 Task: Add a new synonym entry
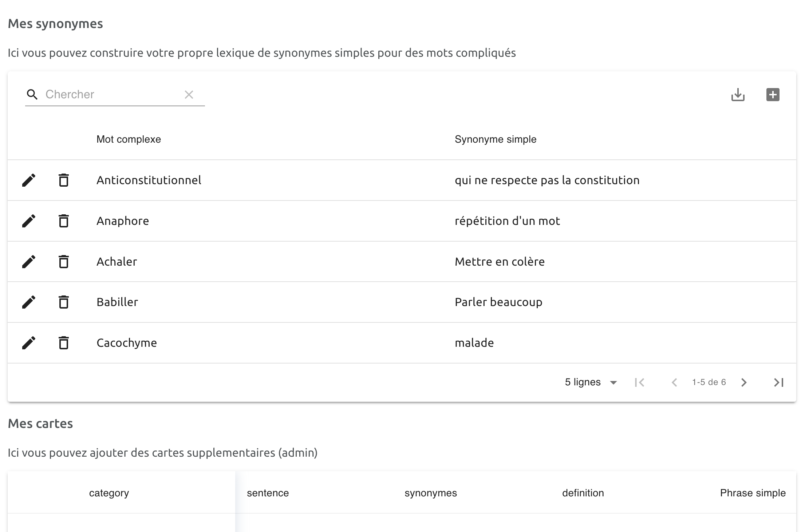(x=773, y=95)
